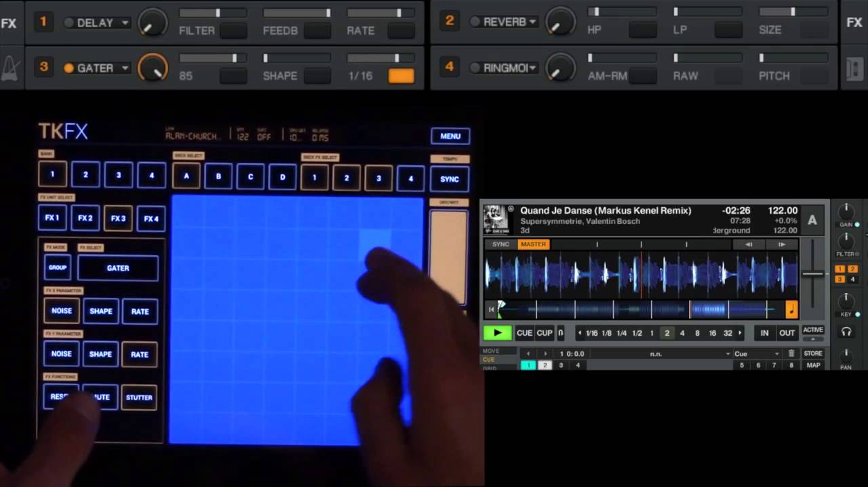Click the TKFX dry/wet vertical slider
868x487 pixels.
click(x=448, y=256)
